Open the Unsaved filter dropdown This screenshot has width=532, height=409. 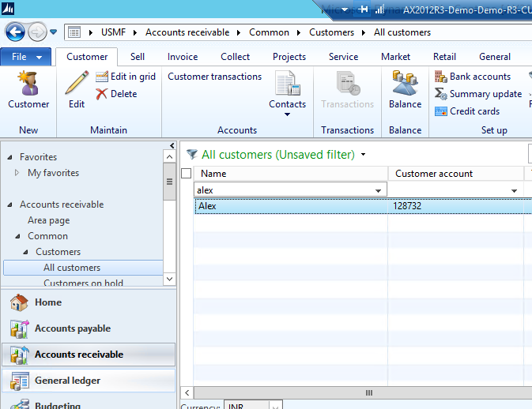[363, 155]
